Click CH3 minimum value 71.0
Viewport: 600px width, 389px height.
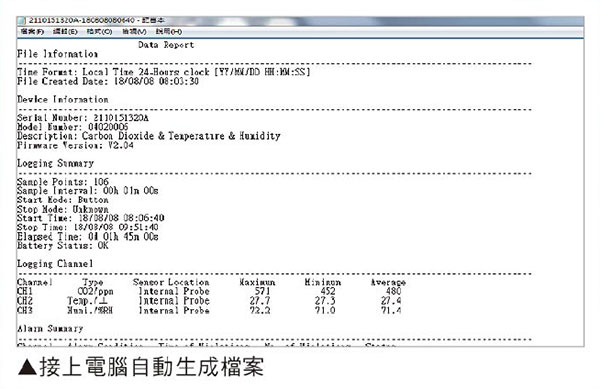[325, 310]
